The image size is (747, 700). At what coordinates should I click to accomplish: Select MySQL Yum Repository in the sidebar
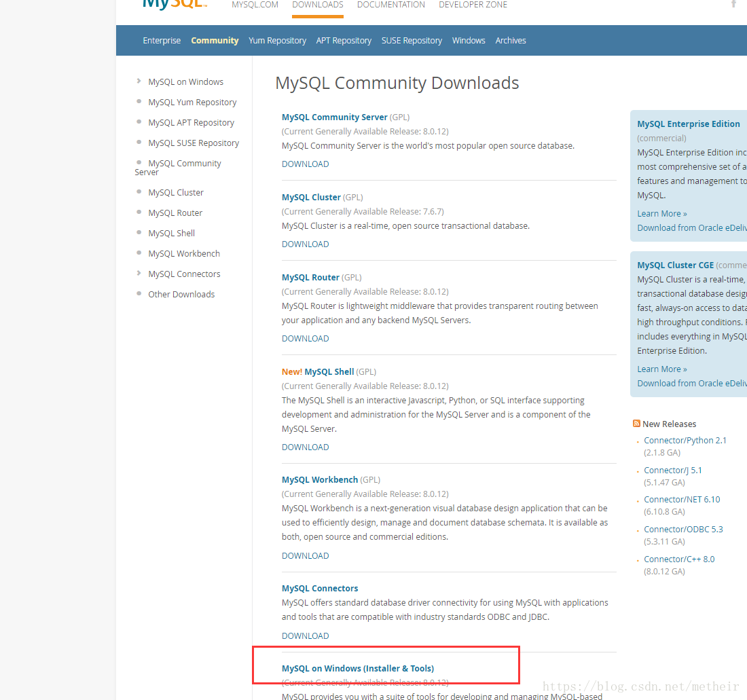click(192, 103)
